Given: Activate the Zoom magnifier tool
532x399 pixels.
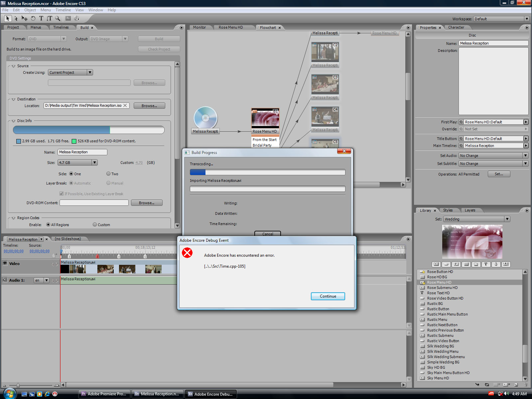Looking at the screenshot, I should pyautogui.click(x=58, y=19).
